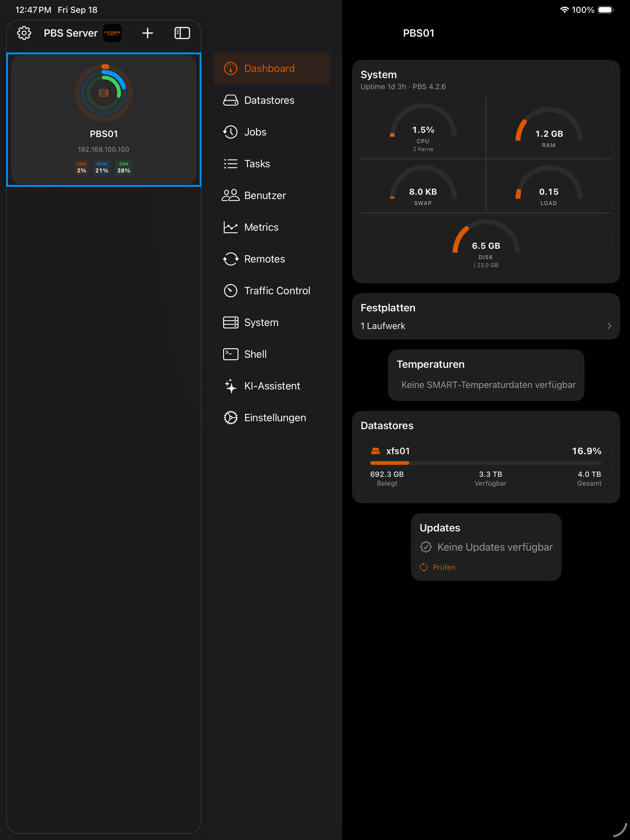Click the Dashboard gauge icon
630x840 pixels.
pyautogui.click(x=230, y=68)
